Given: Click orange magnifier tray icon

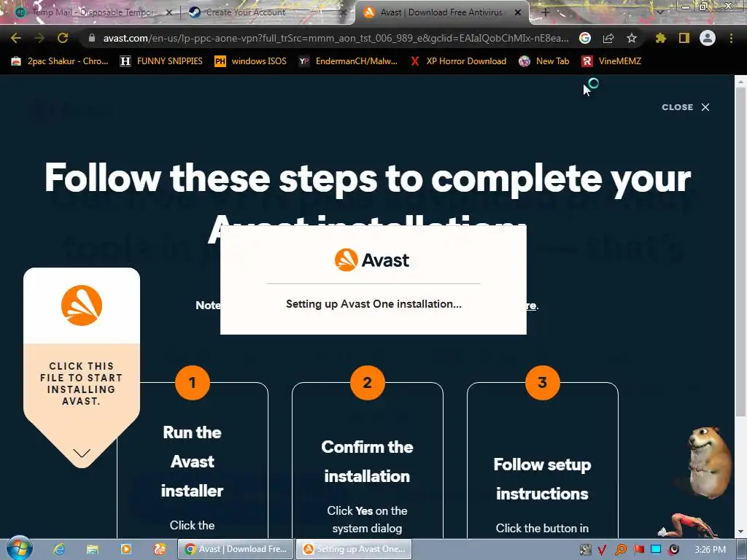Looking at the screenshot, I should (x=620, y=550).
